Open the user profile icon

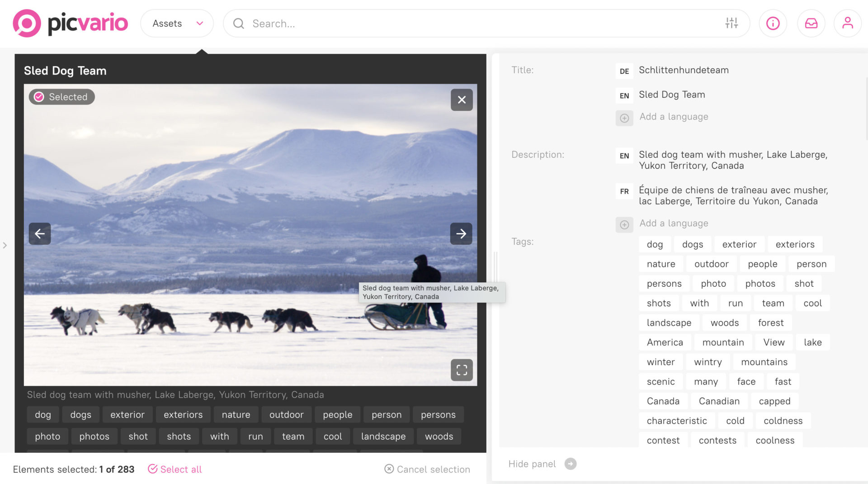[x=848, y=23]
